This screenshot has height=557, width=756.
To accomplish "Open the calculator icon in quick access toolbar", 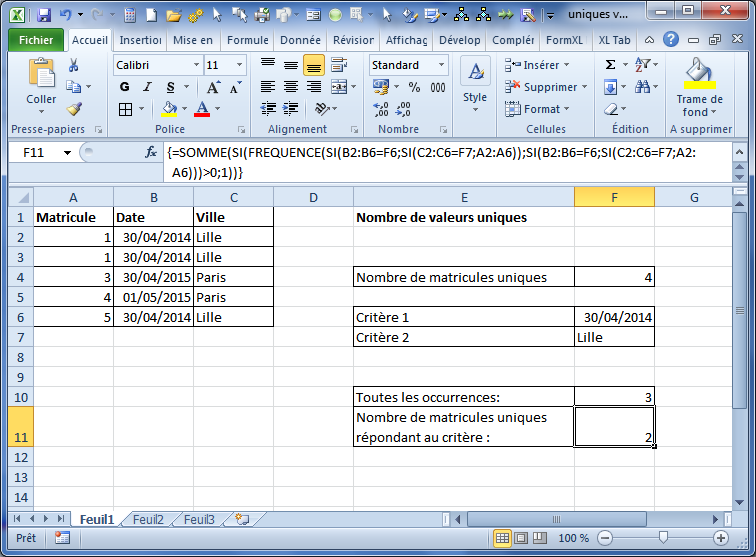I will 130,15.
